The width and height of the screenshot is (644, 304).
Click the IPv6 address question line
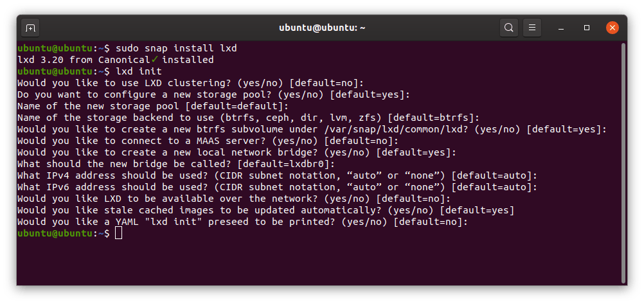click(x=277, y=187)
